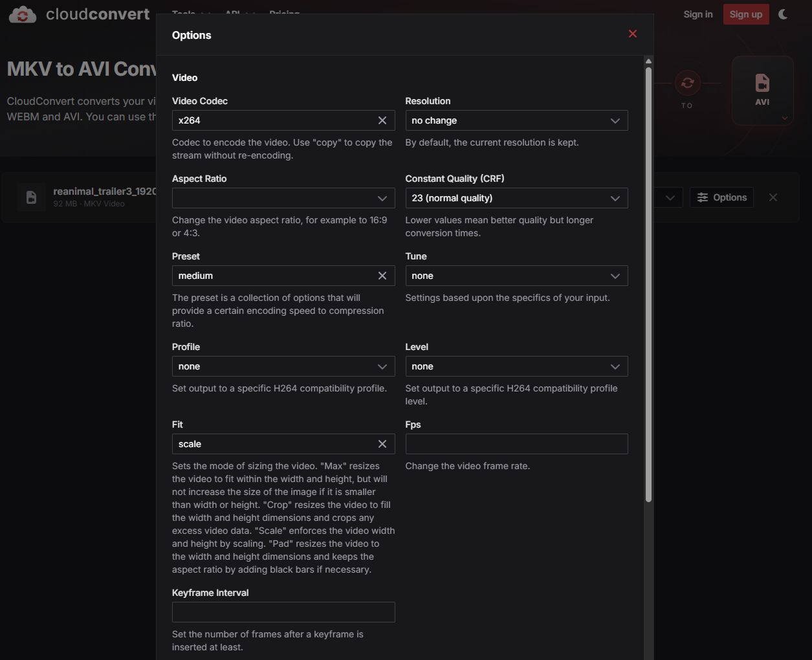Click into the Fps input field
Viewport: 812px width, 660px height.
(x=516, y=444)
